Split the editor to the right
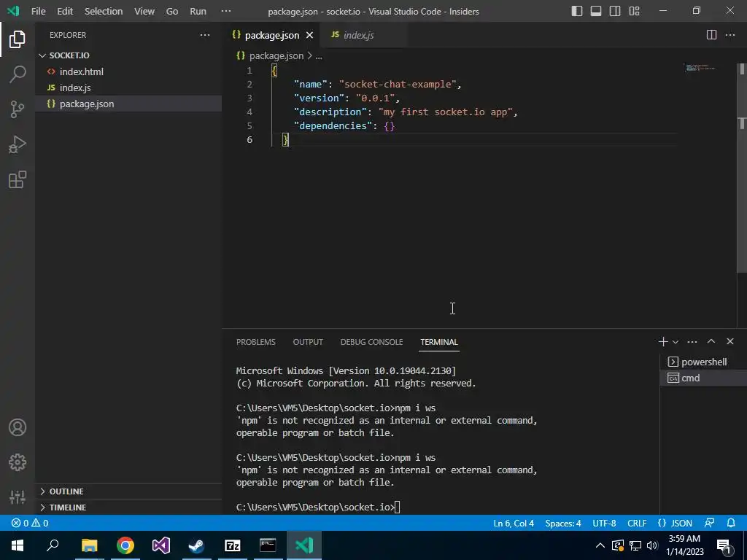The width and height of the screenshot is (747, 560). (x=711, y=35)
